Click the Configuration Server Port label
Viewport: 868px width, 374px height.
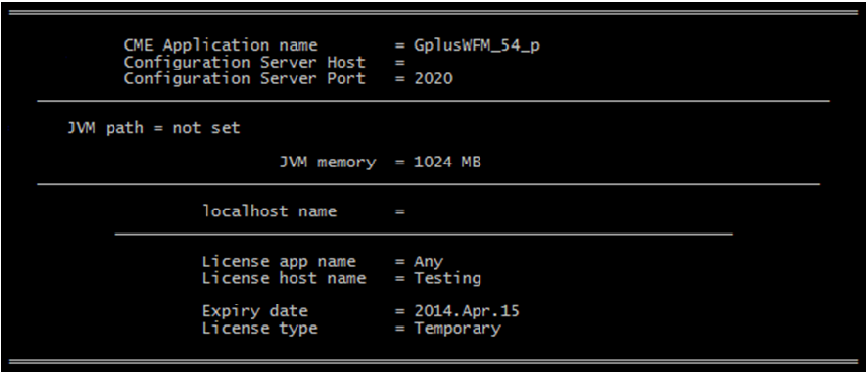click(245, 78)
